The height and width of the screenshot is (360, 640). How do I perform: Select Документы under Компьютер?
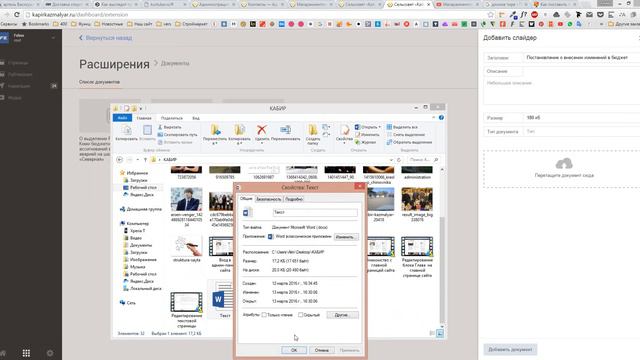click(138, 245)
